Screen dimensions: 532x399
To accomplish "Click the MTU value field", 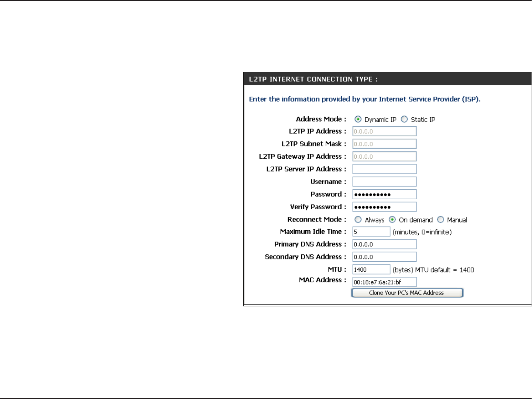I will coord(371,269).
